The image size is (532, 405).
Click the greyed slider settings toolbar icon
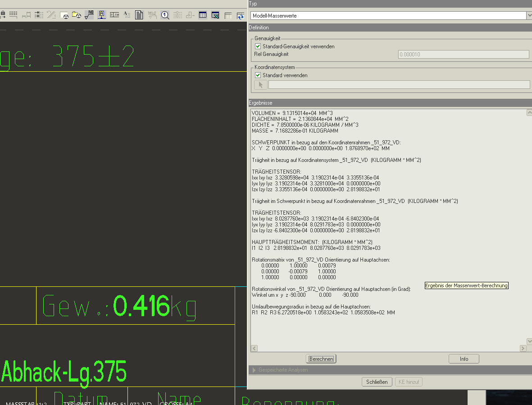tap(177, 14)
